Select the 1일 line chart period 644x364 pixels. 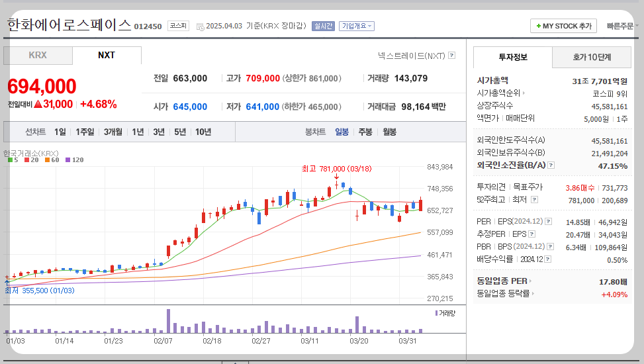[60, 132]
